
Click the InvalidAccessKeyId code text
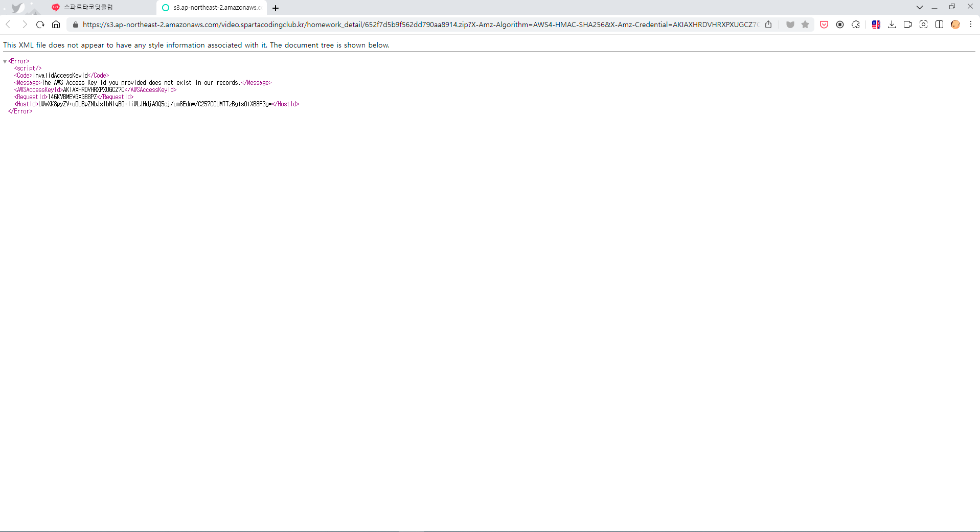60,76
